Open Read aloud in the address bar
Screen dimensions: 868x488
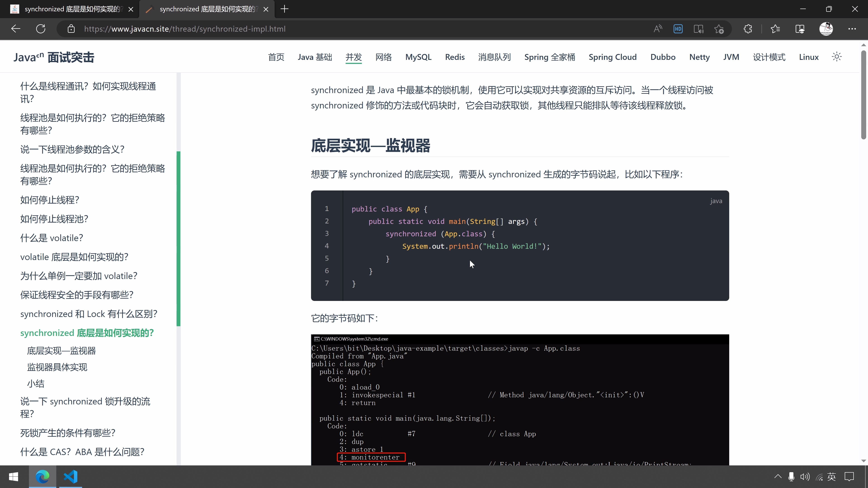(658, 29)
